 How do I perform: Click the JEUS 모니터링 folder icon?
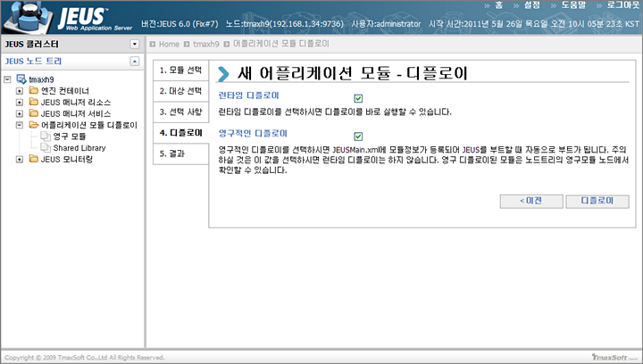point(34,159)
